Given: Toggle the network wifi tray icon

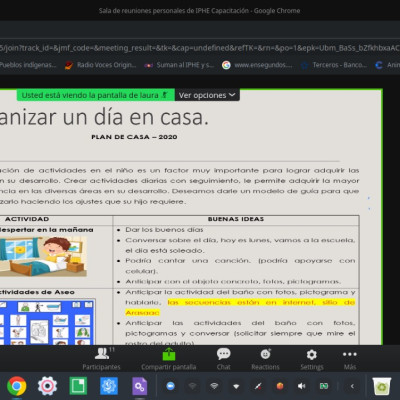Looking at the screenshot, I should point(214,386).
